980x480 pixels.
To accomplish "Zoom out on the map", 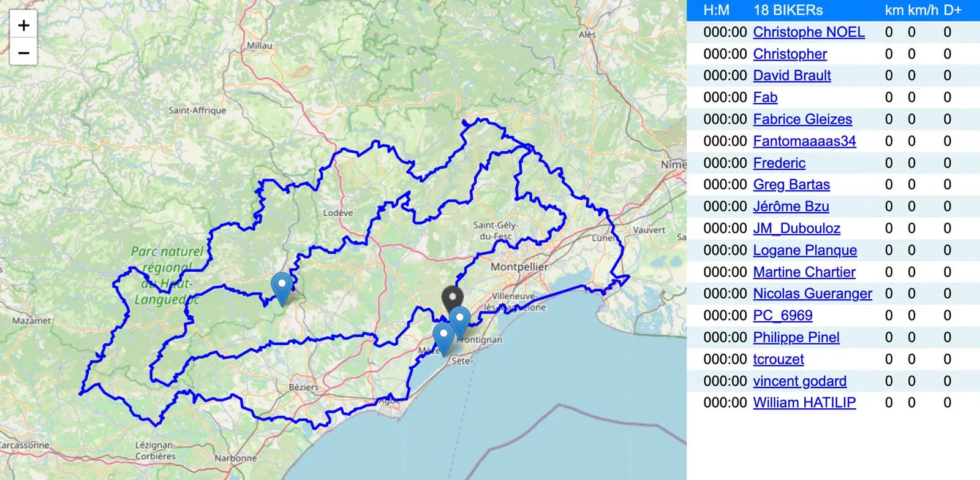I will [x=23, y=53].
